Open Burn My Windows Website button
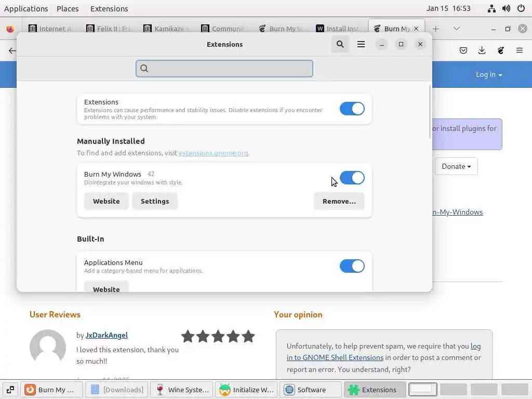The height and width of the screenshot is (399, 532). [106, 201]
